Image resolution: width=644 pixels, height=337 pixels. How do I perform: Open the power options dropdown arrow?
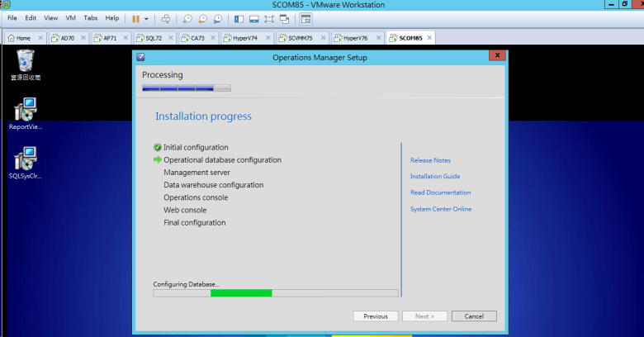(147, 18)
